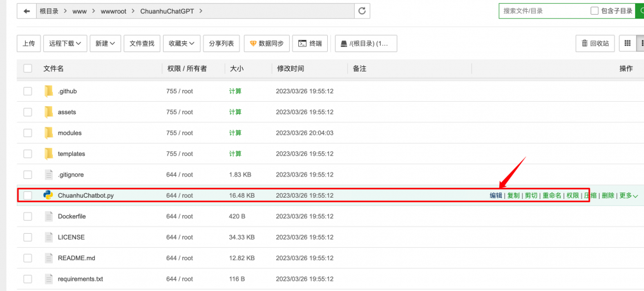Screen dimensions: 644x291
Task: Expand 更多 options for ChuanhuChatbot.py
Action: click(x=629, y=196)
